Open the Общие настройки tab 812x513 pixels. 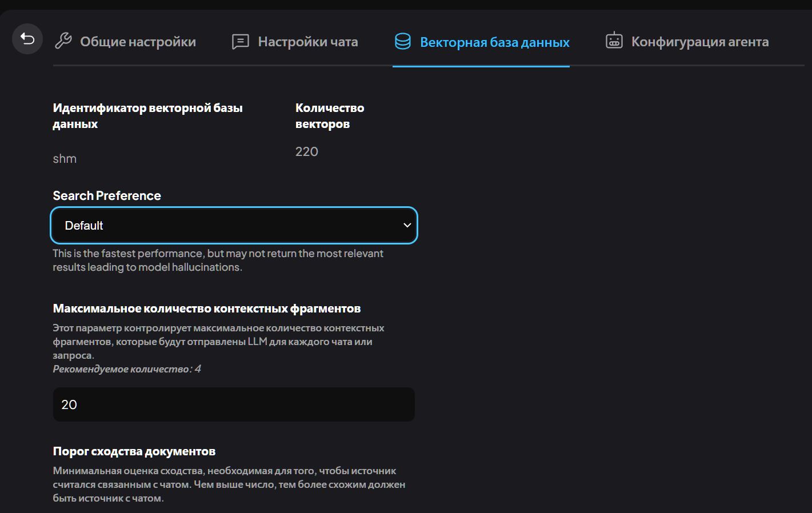click(x=138, y=42)
